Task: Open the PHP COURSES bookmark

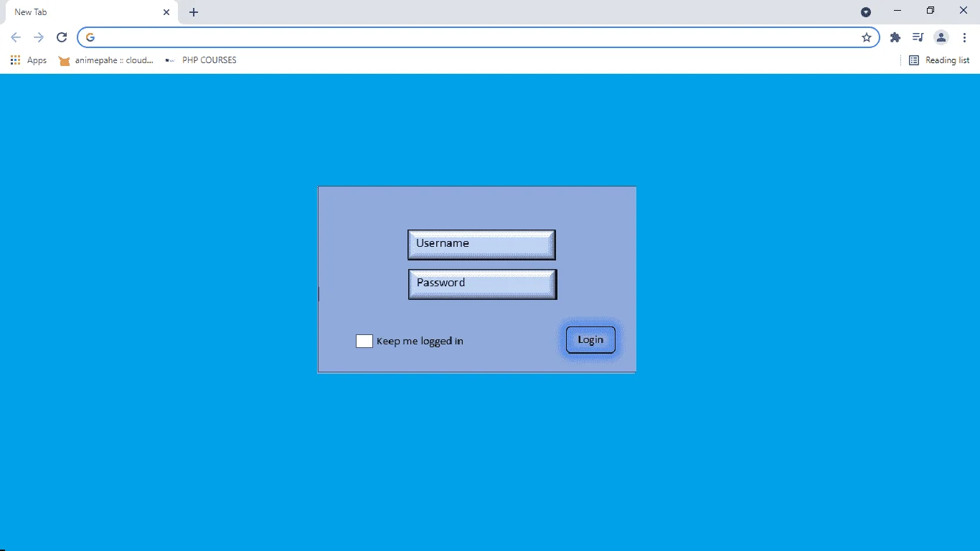Action: click(200, 60)
